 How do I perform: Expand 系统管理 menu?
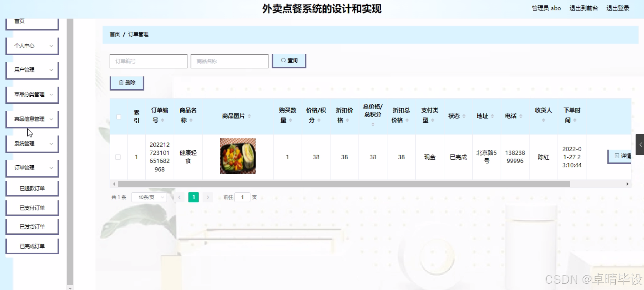coord(32,143)
